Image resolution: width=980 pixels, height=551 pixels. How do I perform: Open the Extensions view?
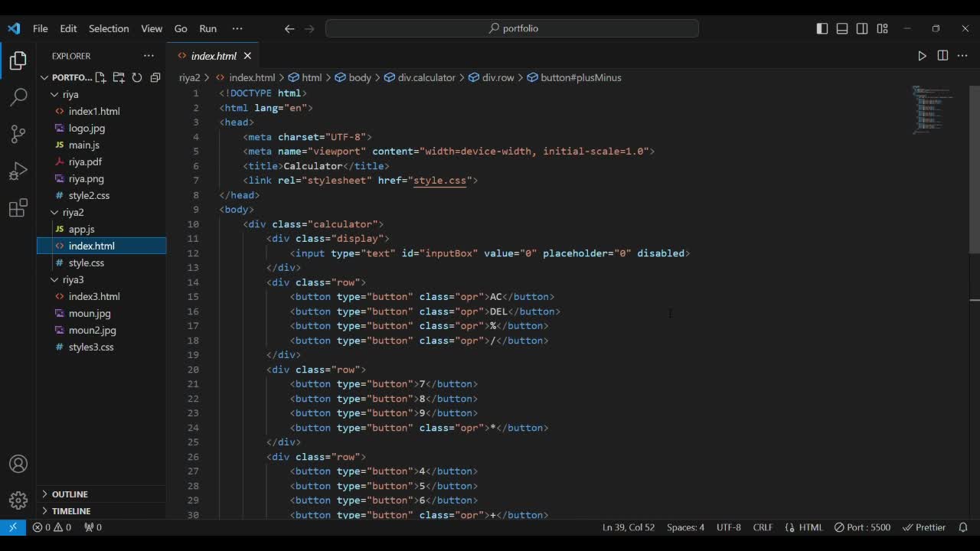point(18,208)
